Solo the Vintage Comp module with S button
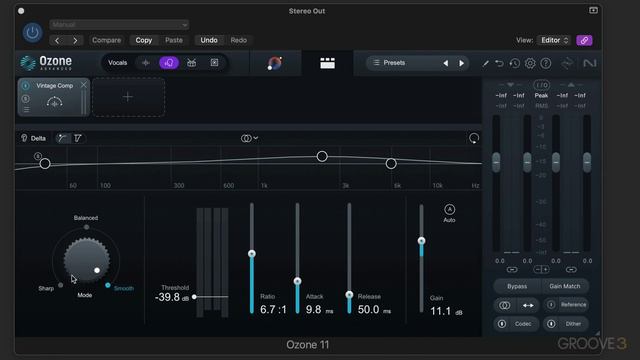 coord(26,98)
